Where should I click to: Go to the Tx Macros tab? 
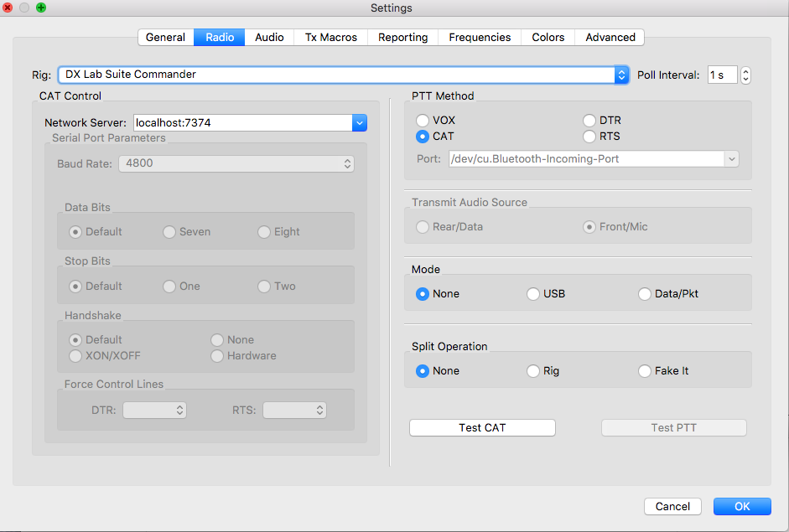click(x=330, y=37)
